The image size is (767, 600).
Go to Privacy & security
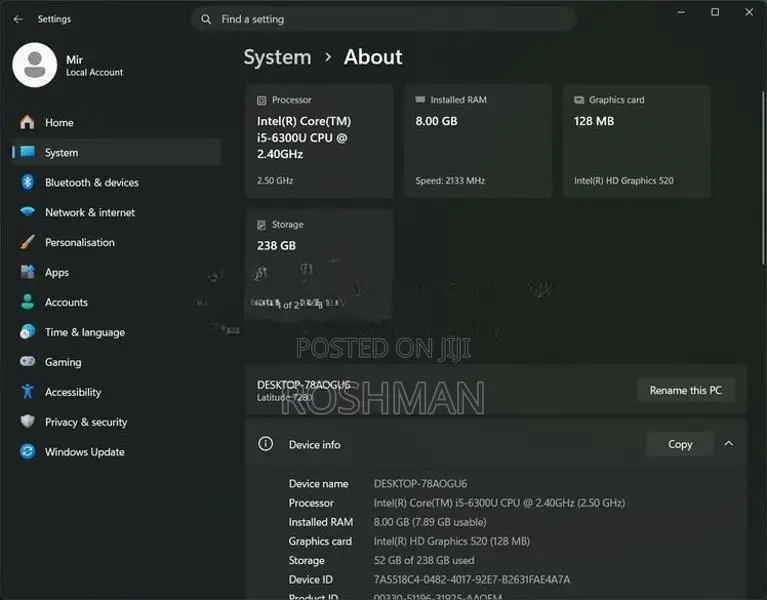116,422
